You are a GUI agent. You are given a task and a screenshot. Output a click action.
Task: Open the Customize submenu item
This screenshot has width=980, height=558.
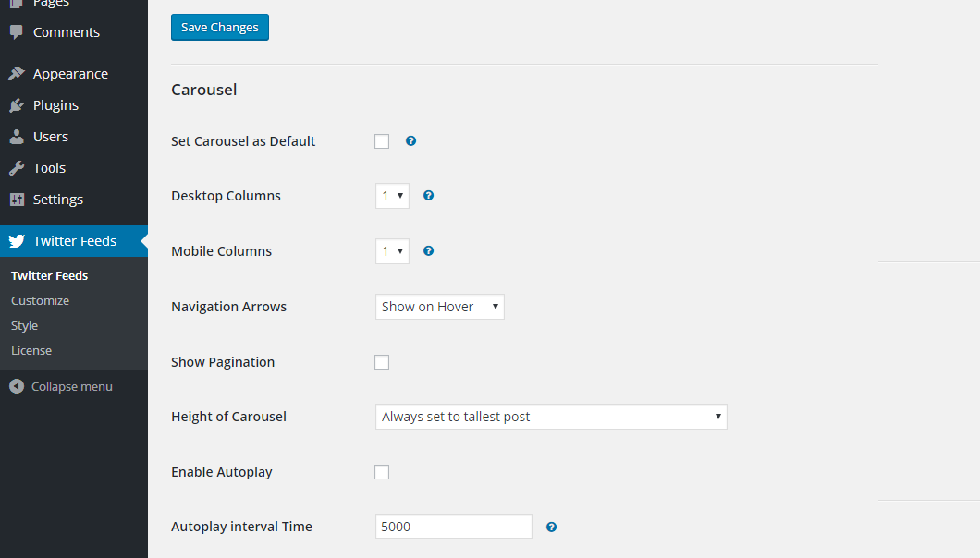click(40, 301)
